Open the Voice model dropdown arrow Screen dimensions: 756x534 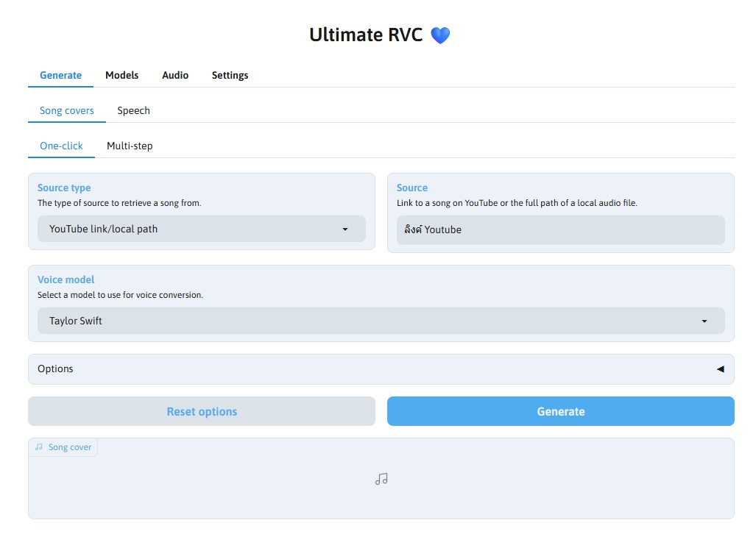click(704, 321)
